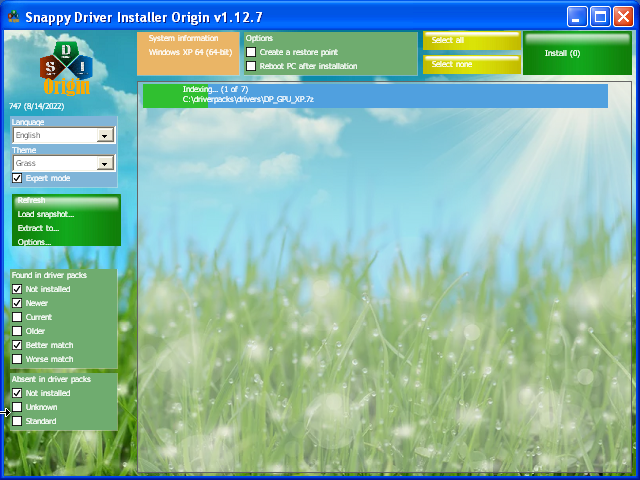
Task: Click the English language combo box
Action: point(64,136)
